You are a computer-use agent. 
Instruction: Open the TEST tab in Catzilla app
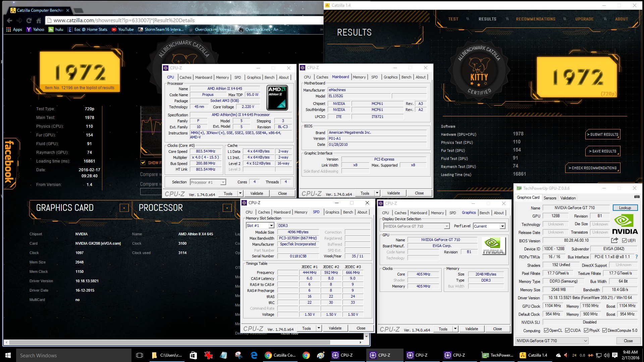point(453,19)
